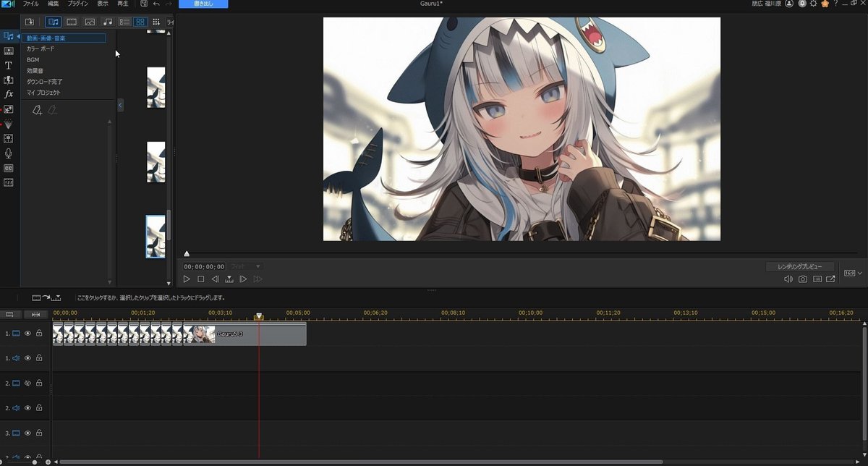The width and height of the screenshot is (868, 466).
Task: Click the delete tag icon
Action: click(x=52, y=110)
